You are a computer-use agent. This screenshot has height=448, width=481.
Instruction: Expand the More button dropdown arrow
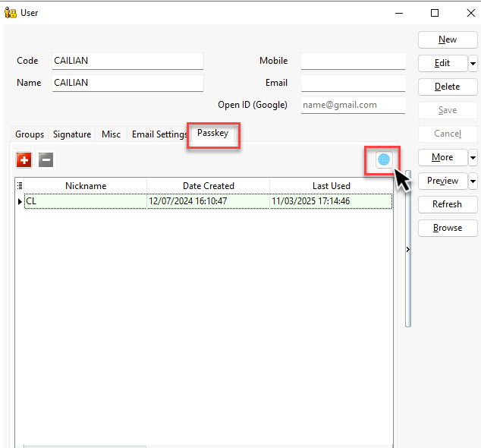[x=473, y=157]
